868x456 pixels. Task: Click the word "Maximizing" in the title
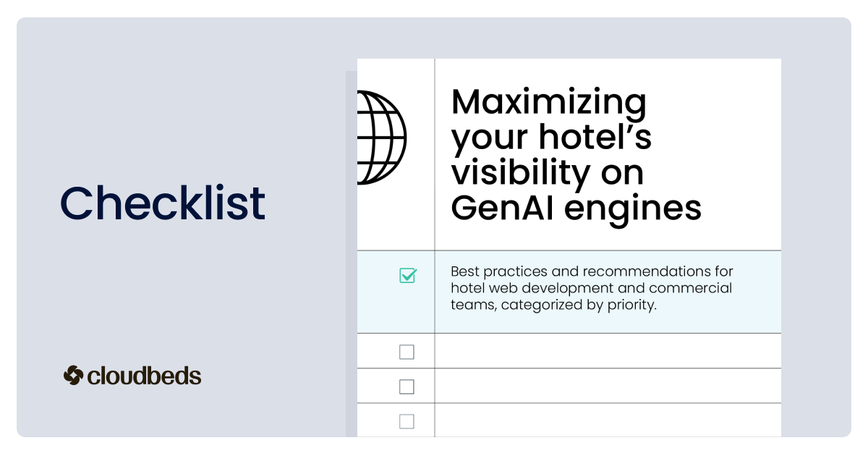pyautogui.click(x=548, y=102)
